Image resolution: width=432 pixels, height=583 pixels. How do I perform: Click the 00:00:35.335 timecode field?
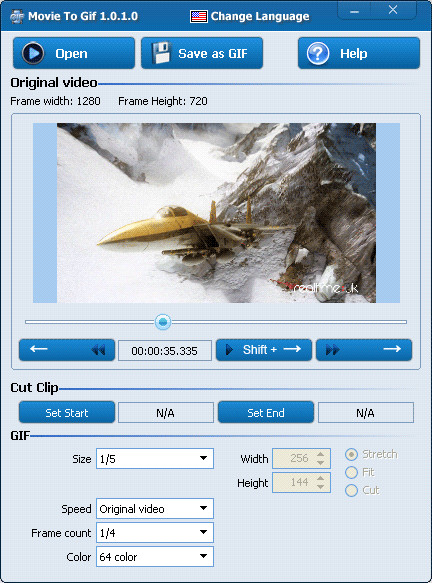click(x=165, y=351)
